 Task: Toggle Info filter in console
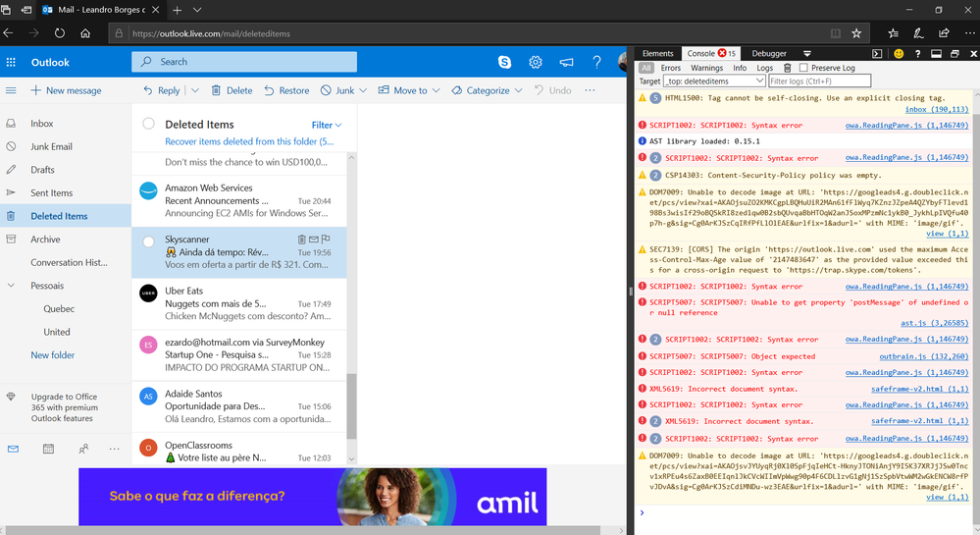(740, 68)
